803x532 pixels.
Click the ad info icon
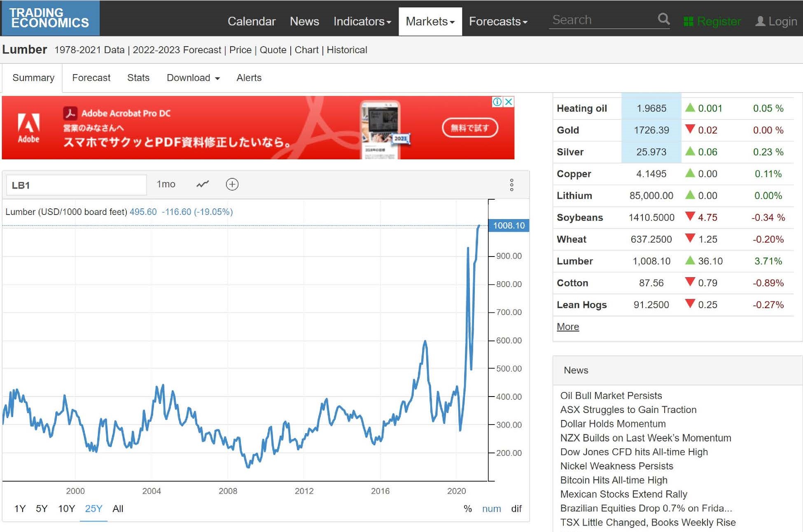(x=497, y=102)
